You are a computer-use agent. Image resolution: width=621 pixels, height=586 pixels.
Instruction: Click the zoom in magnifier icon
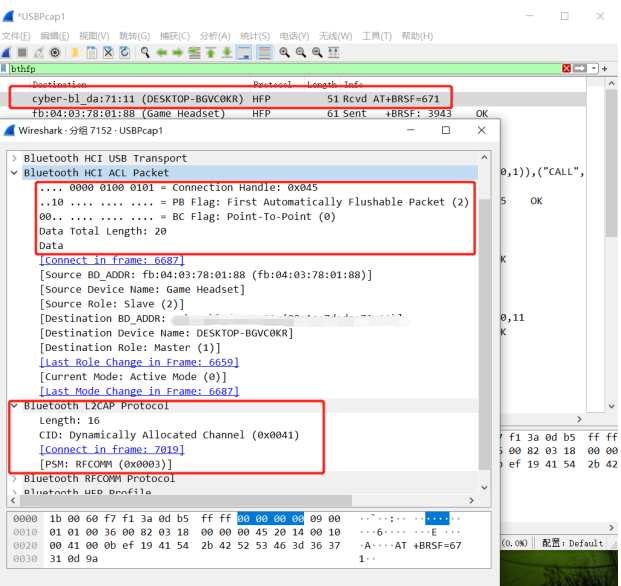pos(285,52)
